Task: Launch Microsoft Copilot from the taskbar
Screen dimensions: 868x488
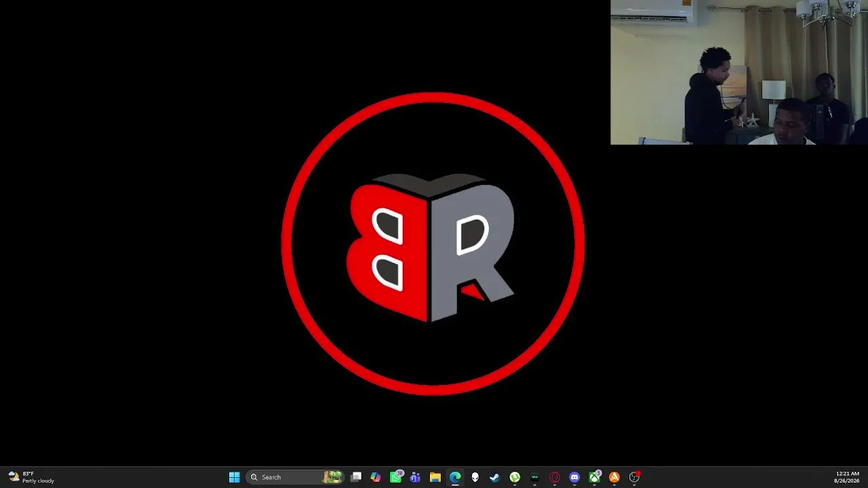Action: pyautogui.click(x=376, y=477)
